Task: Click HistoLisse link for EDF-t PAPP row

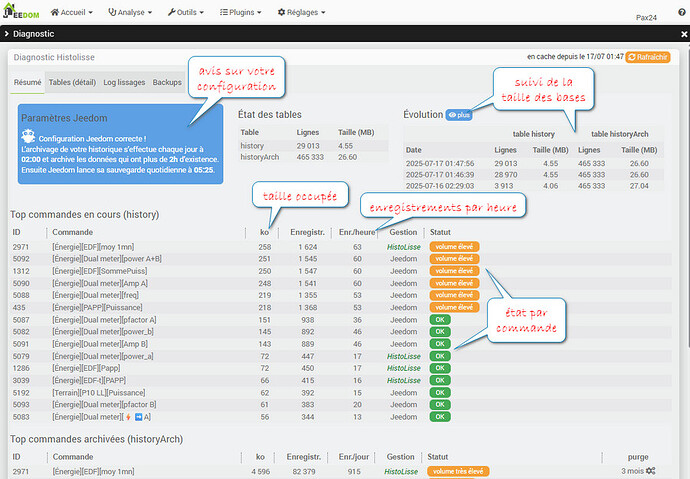Action: coord(404,380)
